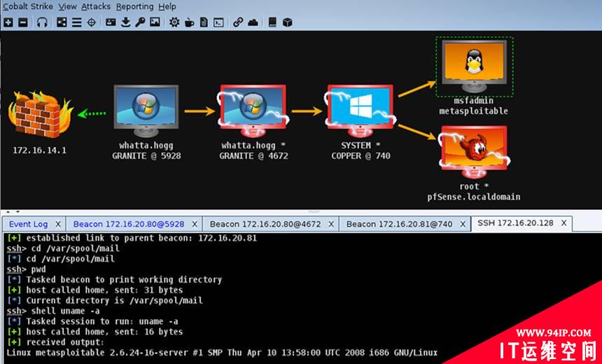Close the Beacon 172.16.20.80@4672 tab
602x364 pixels.
(331, 224)
